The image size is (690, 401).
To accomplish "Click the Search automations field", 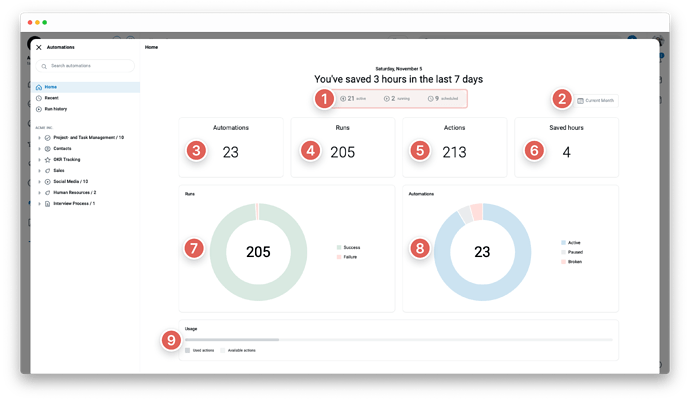I will click(85, 66).
